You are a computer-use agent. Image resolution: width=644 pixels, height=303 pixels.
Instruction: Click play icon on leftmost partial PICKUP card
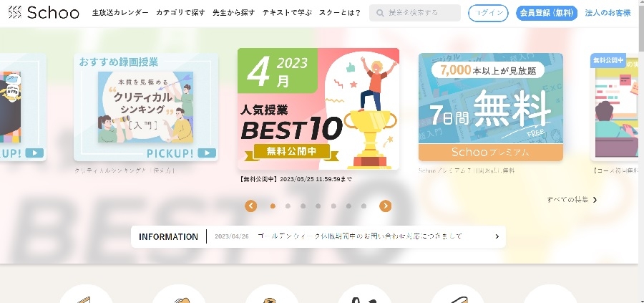34,153
